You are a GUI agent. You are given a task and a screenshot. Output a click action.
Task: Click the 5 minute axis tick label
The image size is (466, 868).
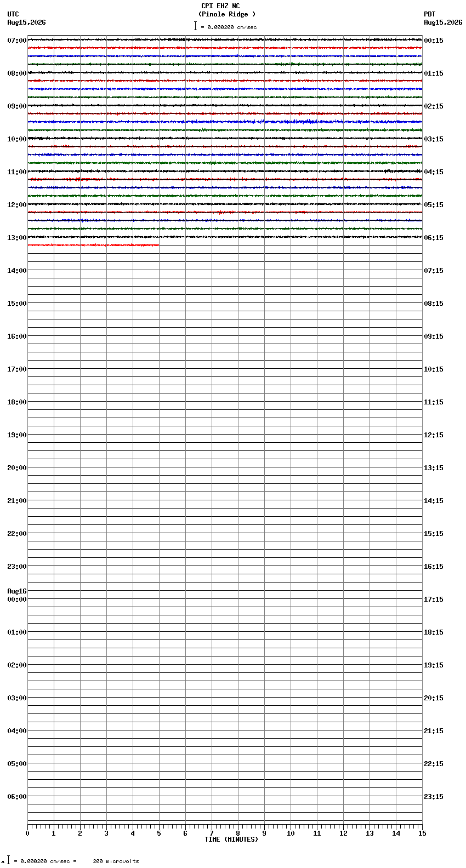click(x=159, y=833)
